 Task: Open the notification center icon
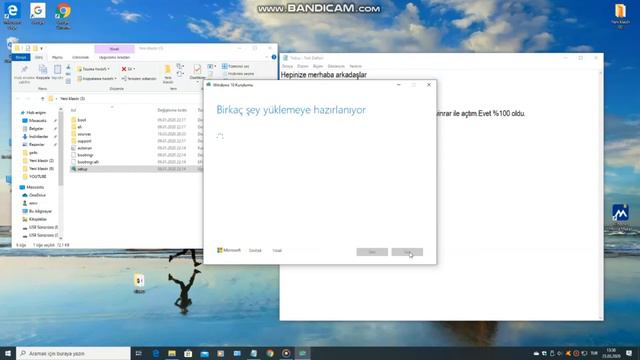click(629, 353)
